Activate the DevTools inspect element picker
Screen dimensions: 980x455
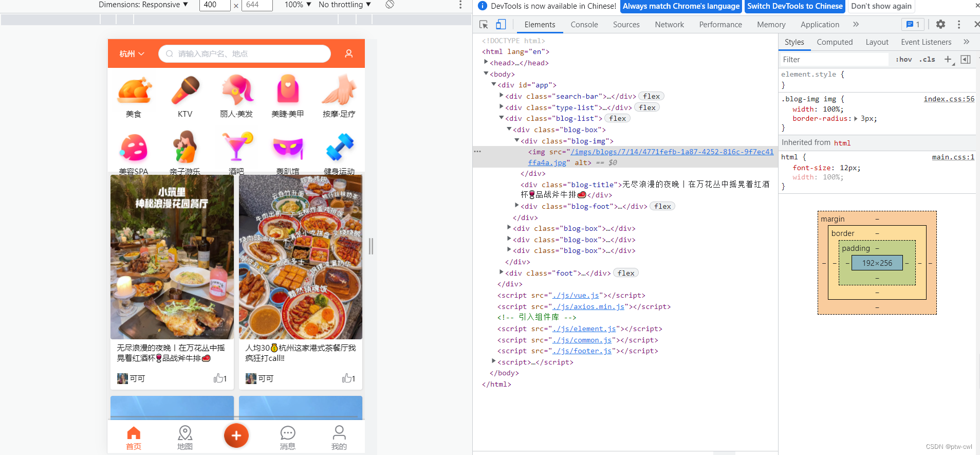point(484,24)
